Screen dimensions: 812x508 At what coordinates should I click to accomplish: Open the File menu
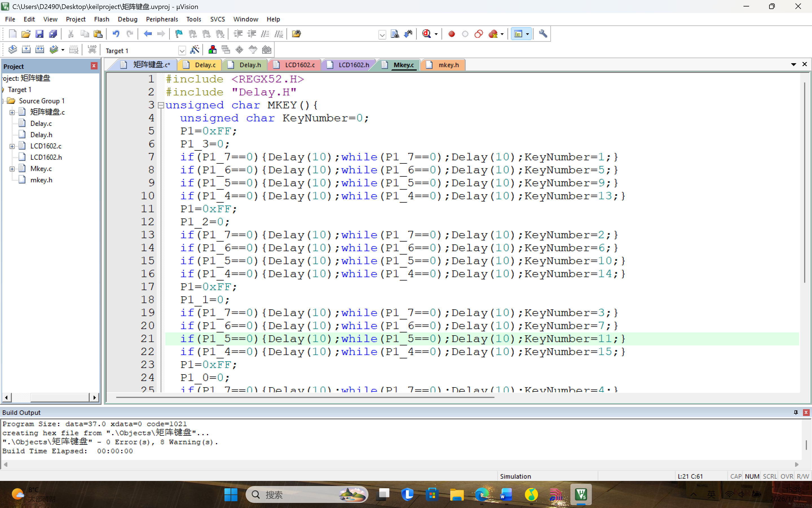(x=10, y=19)
